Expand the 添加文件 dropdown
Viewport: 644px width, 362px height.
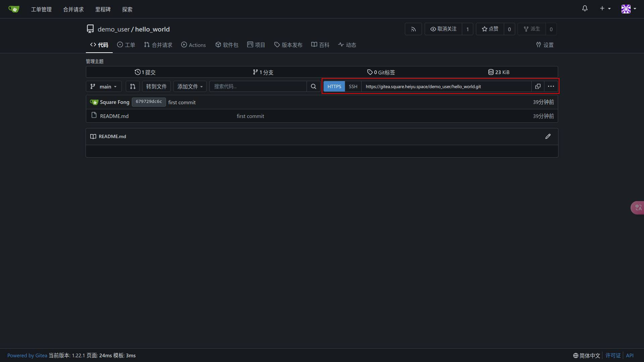[x=190, y=86]
